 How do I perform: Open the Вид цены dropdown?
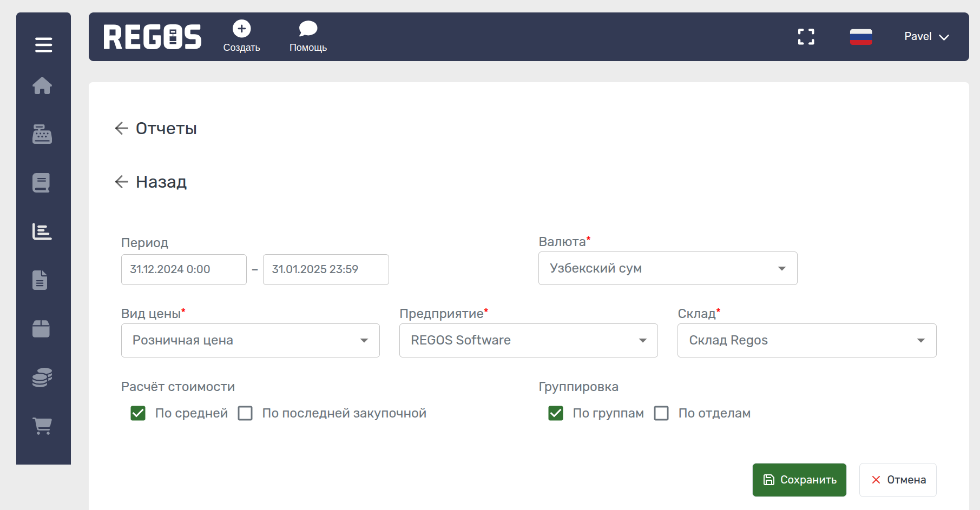point(250,341)
